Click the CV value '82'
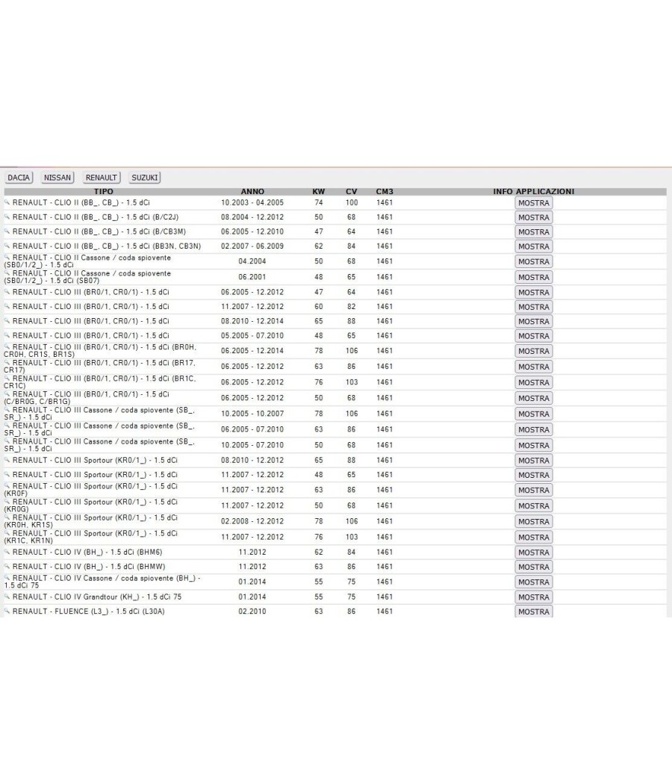 352,306
